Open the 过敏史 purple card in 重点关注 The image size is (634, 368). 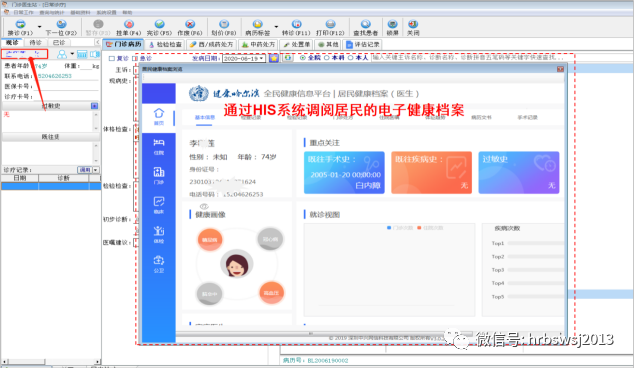pos(519,173)
